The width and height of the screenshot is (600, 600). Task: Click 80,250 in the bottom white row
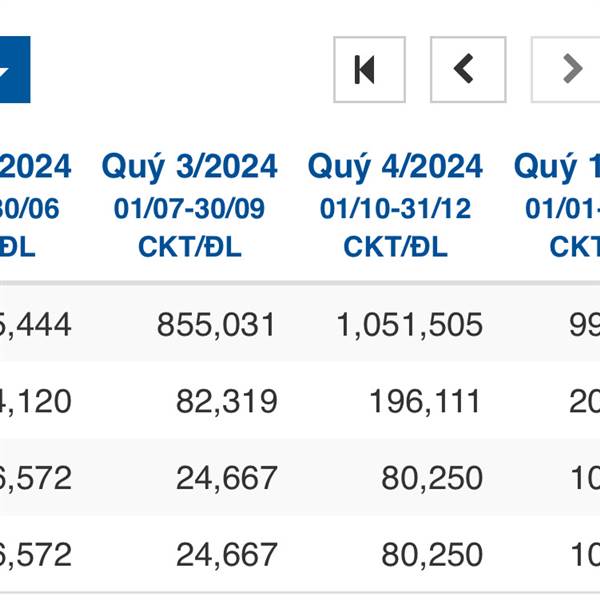click(x=432, y=554)
